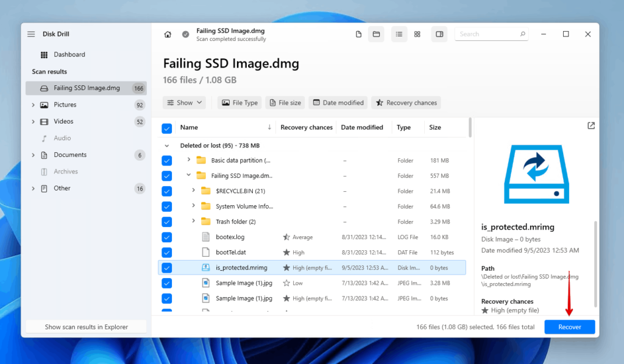Screen dimensions: 624x364
Task: Switch to grid thumbnail view icon
Action: coord(417,34)
